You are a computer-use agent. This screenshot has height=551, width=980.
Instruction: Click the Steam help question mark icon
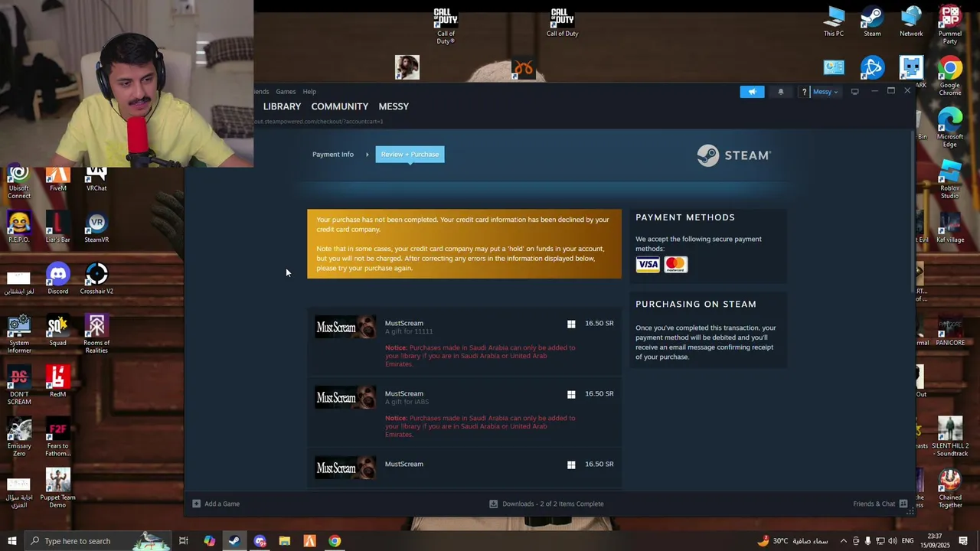[x=804, y=92]
